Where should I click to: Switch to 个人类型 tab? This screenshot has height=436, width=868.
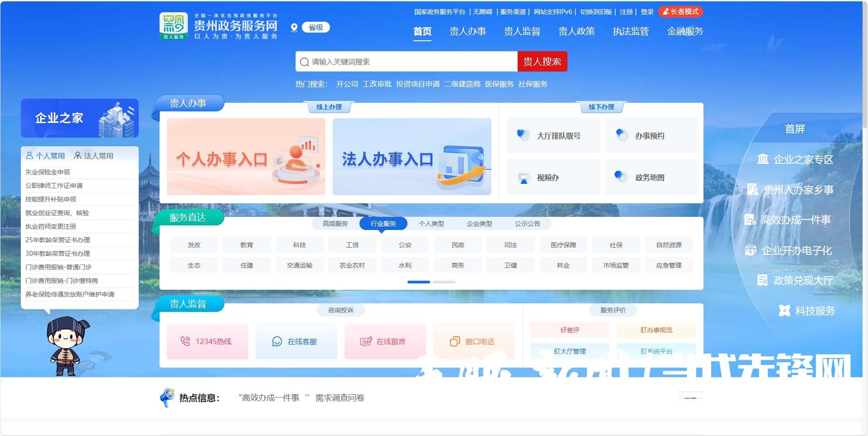(432, 224)
